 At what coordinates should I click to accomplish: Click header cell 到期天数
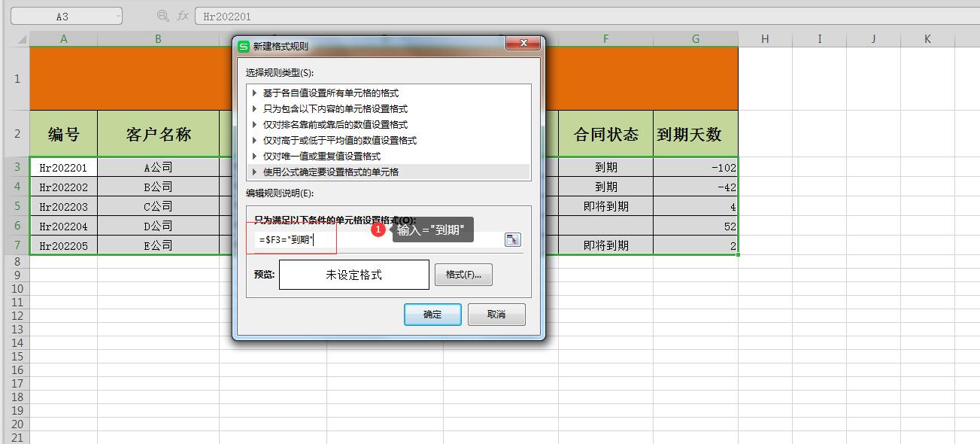696,134
